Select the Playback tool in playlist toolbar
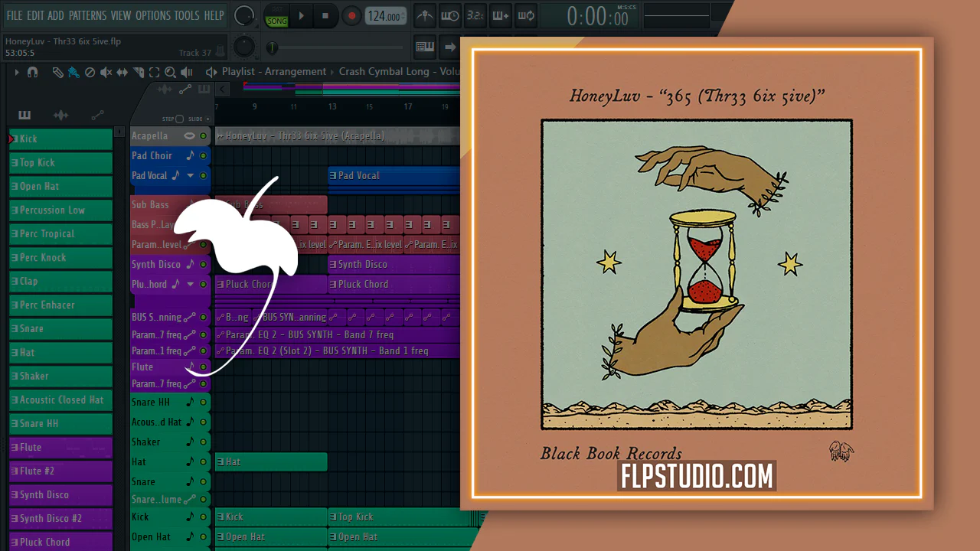Screen dimensions: 980x551 pos(188,72)
